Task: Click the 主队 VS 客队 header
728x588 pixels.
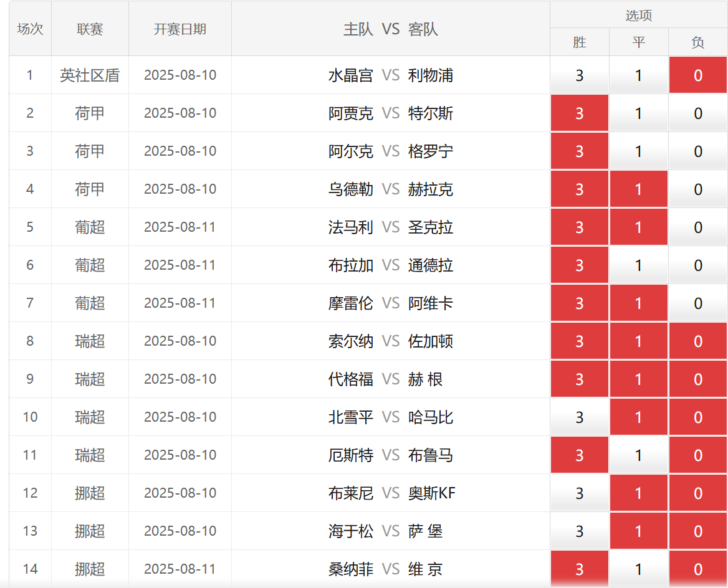Action: point(390,29)
